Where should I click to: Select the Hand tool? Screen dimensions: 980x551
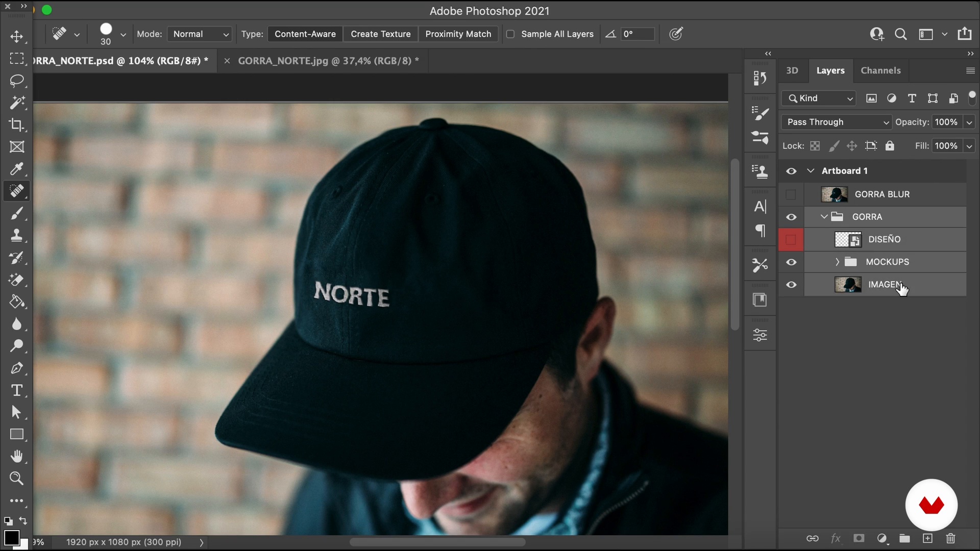17,456
